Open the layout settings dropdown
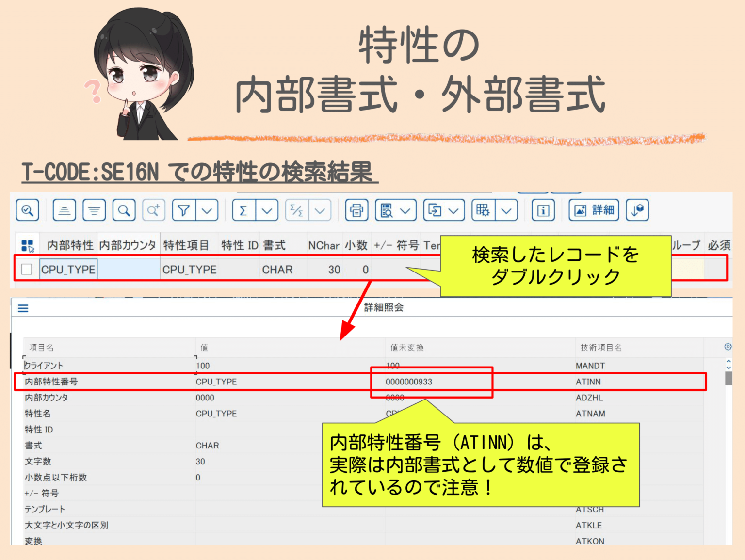Screen dimensions: 745x560 tap(506, 210)
